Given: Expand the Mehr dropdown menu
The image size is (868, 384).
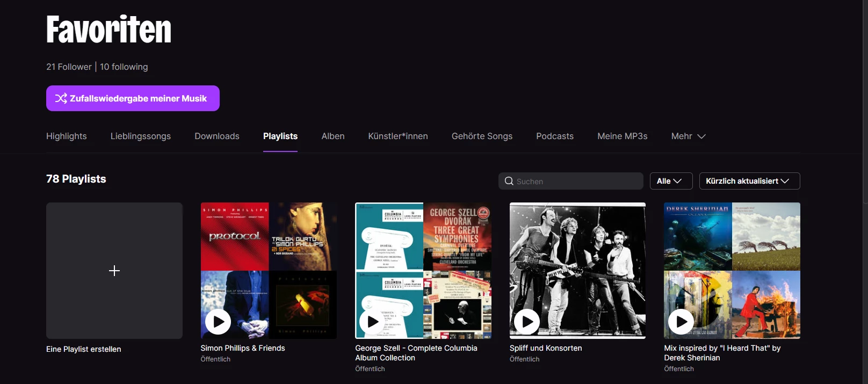Looking at the screenshot, I should pyautogui.click(x=688, y=136).
